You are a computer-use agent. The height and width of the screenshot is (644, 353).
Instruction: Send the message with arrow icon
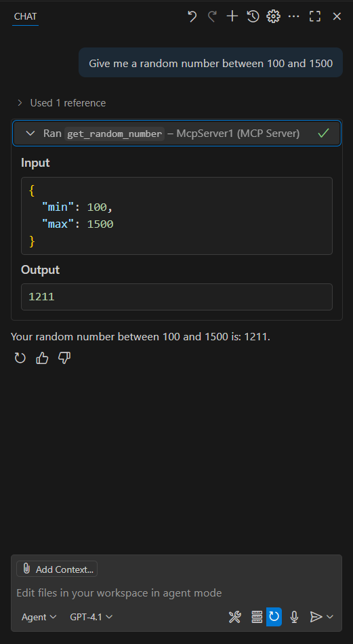316,616
